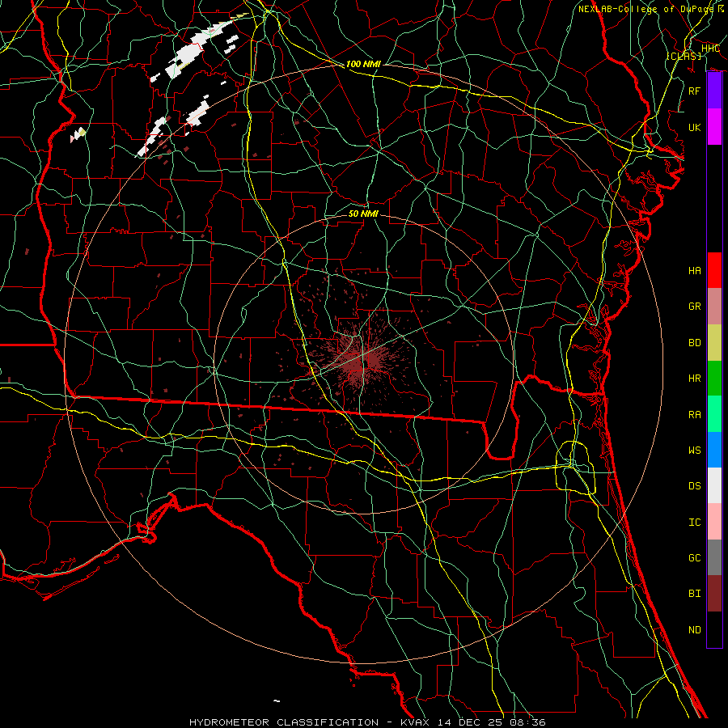Click the [CLAS] units label
The image size is (728, 728).
(x=684, y=56)
